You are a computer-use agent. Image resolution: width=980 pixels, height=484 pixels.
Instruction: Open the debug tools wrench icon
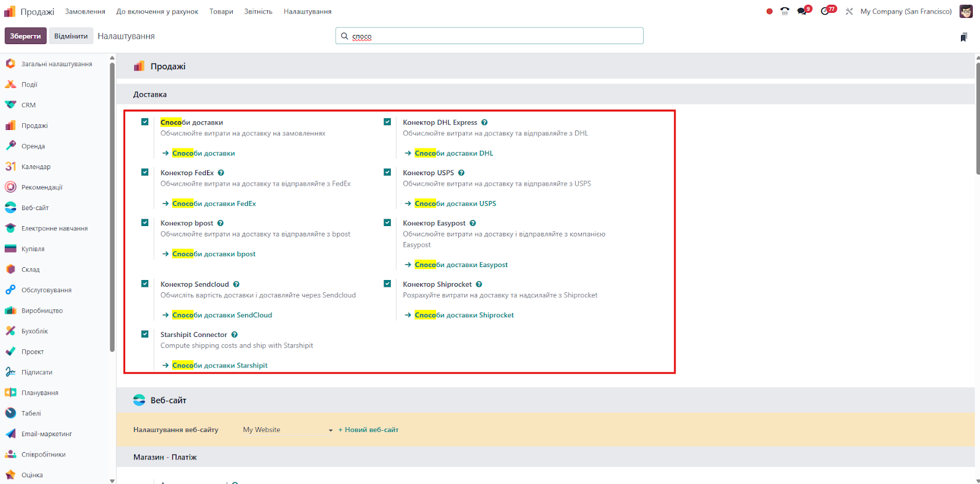click(x=849, y=12)
